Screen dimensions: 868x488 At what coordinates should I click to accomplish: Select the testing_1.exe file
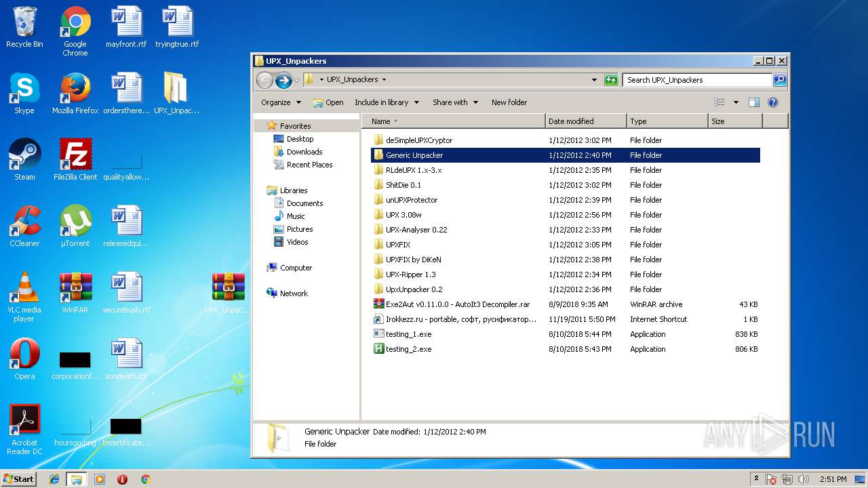pyautogui.click(x=566, y=334)
